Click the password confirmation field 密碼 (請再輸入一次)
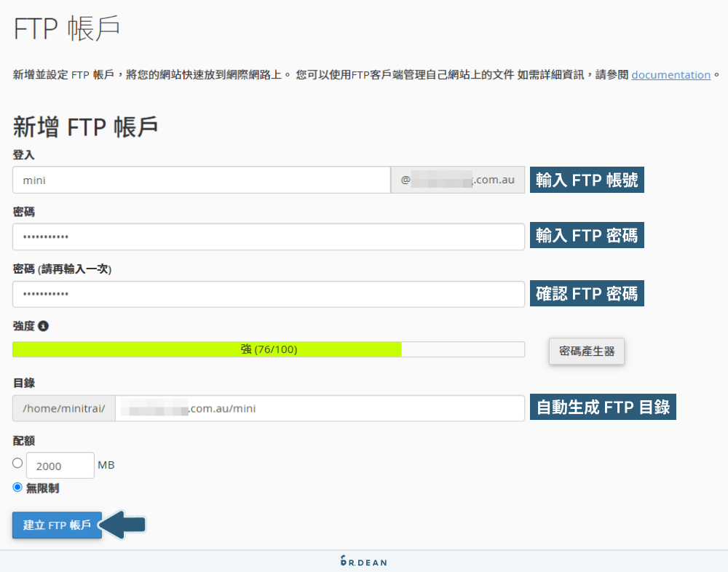This screenshot has width=728, height=572. (268, 295)
